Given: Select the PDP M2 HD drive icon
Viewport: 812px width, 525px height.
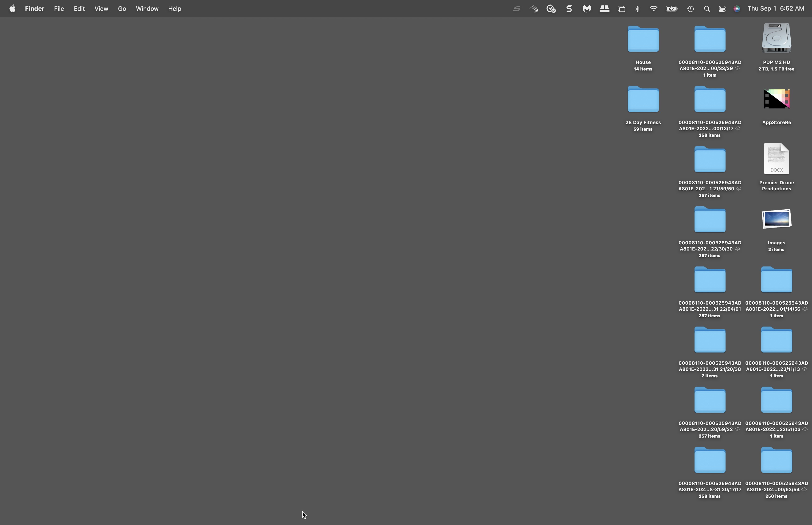Looking at the screenshot, I should [776, 38].
